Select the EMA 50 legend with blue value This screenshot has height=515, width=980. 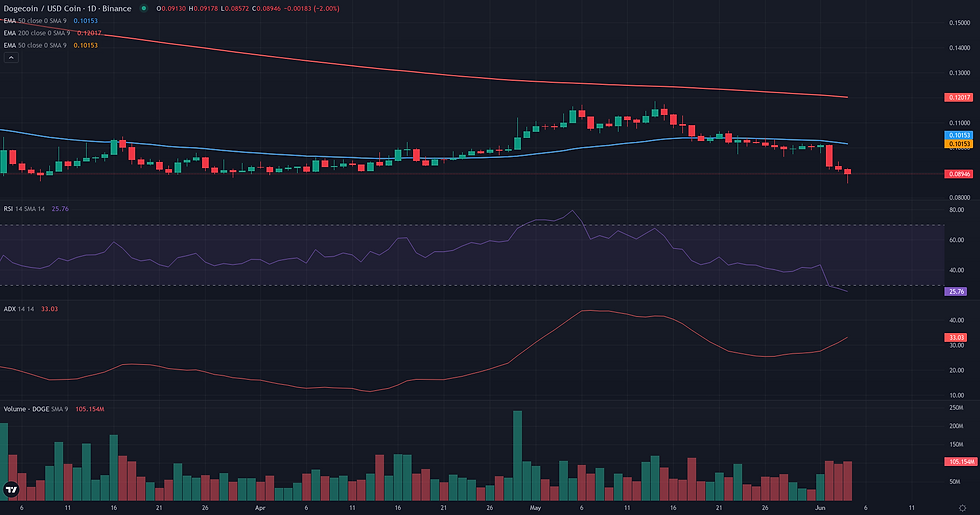click(x=51, y=21)
